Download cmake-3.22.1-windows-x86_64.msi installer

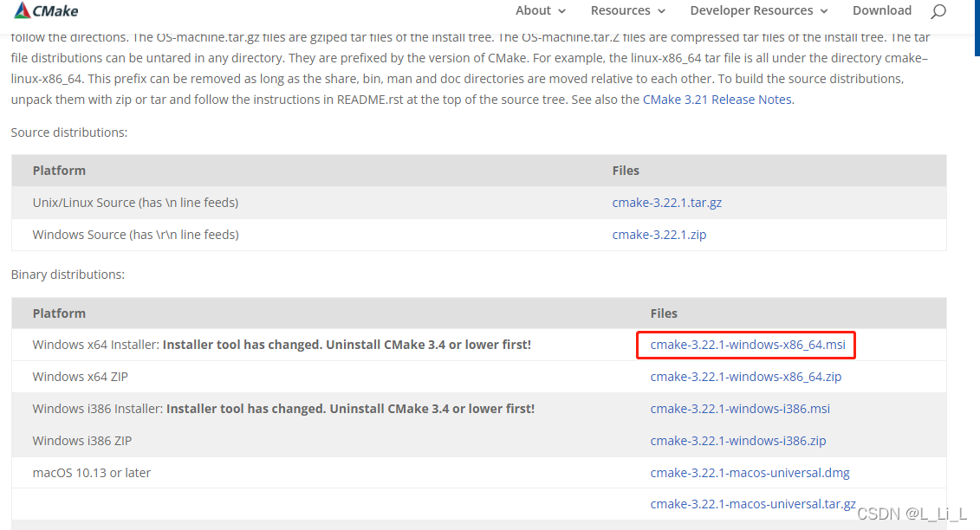coord(747,345)
